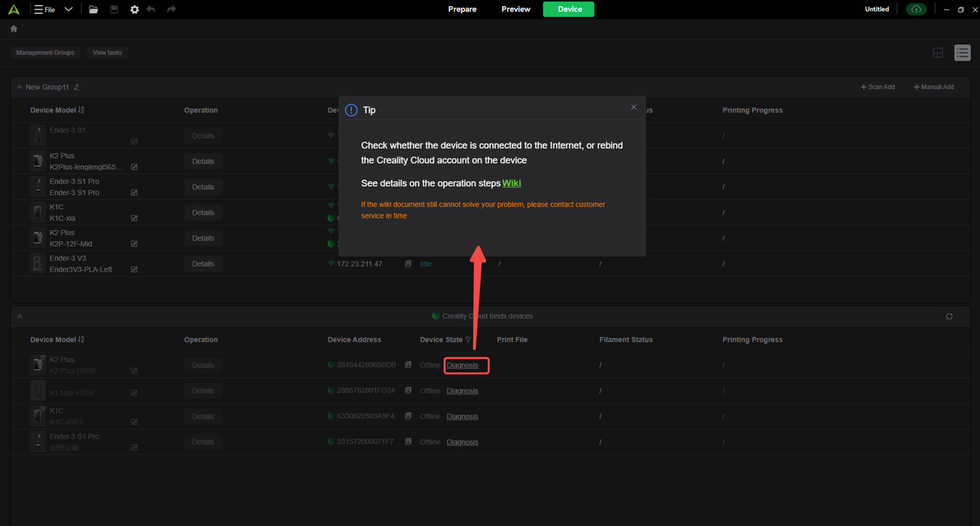Switch to list layout view
This screenshot has height=526, width=980.
(x=962, y=53)
